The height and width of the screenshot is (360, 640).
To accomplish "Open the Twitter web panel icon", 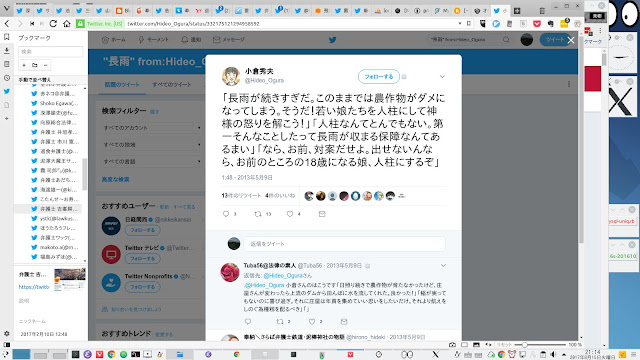I will 7,91.
